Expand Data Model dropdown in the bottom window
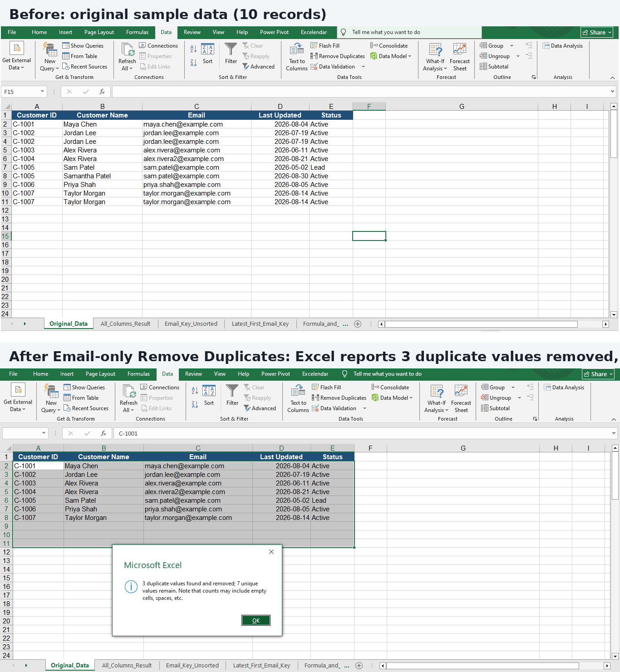Image resolution: width=620 pixels, height=672 pixels. tap(411, 398)
